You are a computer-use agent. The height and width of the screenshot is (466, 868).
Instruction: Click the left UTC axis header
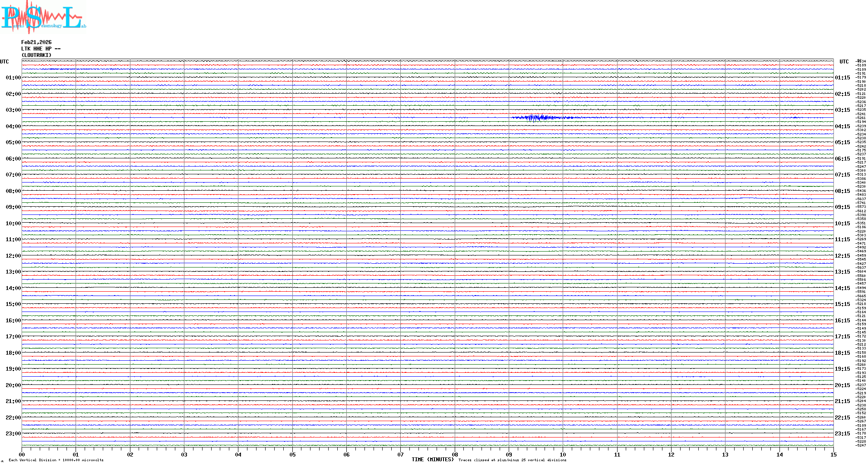[x=4, y=62]
